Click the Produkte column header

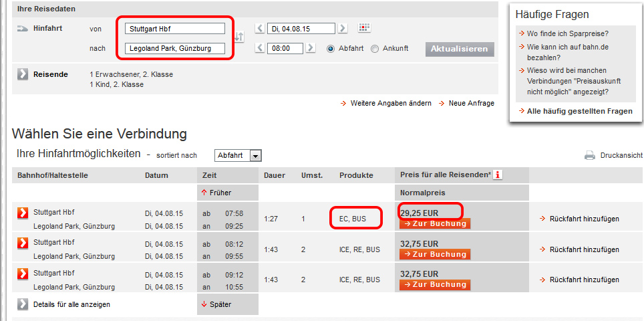coord(356,175)
